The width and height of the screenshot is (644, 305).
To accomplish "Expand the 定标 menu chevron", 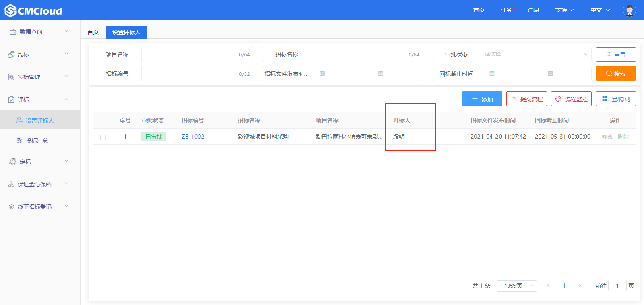I will [66, 161].
